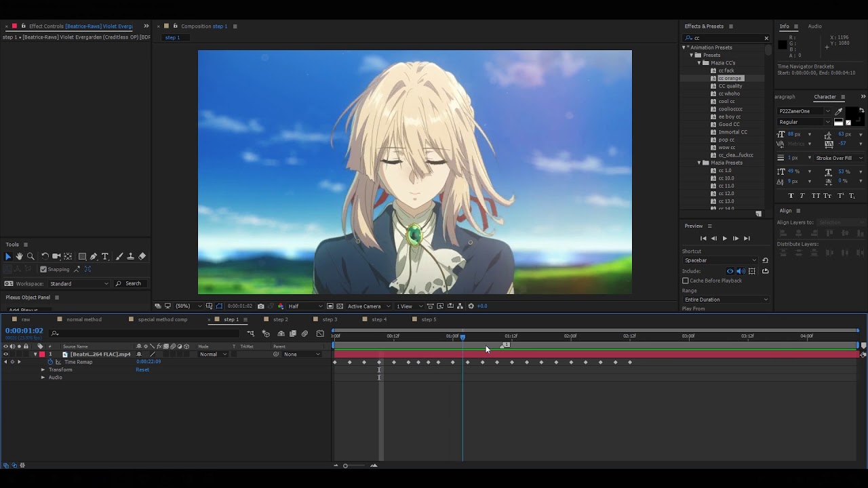Reset preview settings with the circular arrow icon
This screenshot has width=868, height=488.
765,260
